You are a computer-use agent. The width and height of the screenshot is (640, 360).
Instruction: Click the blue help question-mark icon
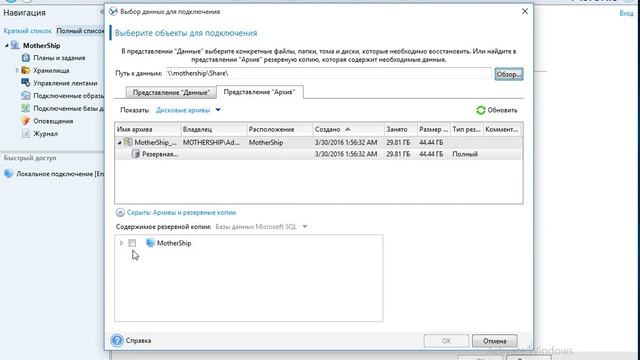117,340
